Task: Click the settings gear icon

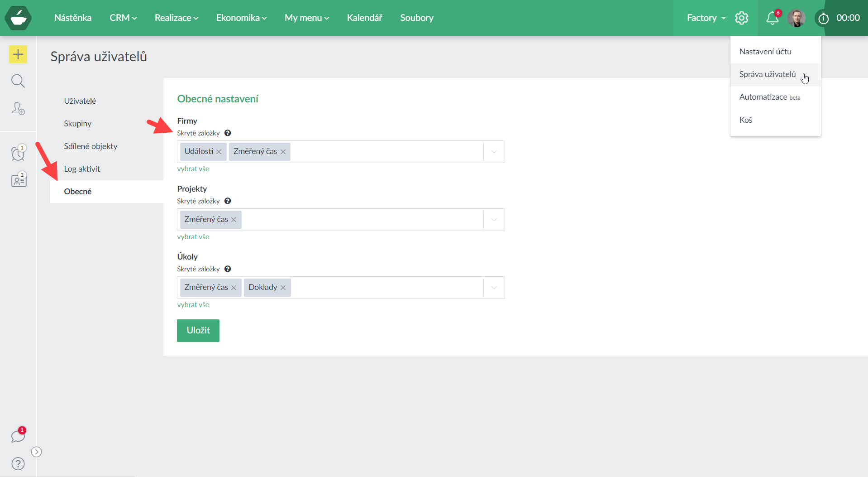Action: [741, 18]
